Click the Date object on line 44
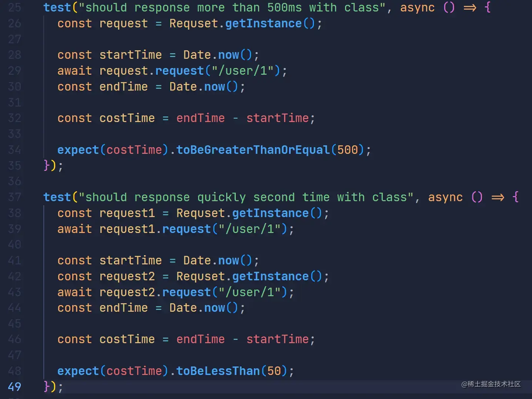 tap(183, 308)
